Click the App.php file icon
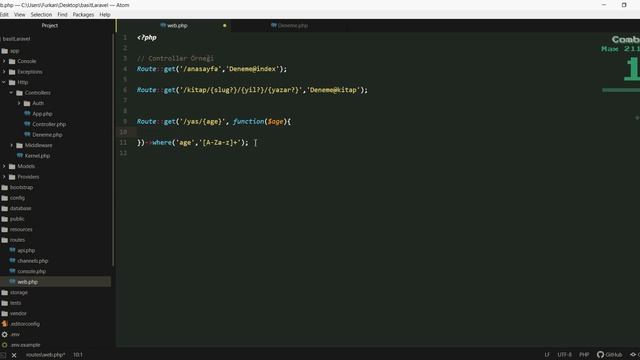The height and width of the screenshot is (360, 640). tap(27, 114)
